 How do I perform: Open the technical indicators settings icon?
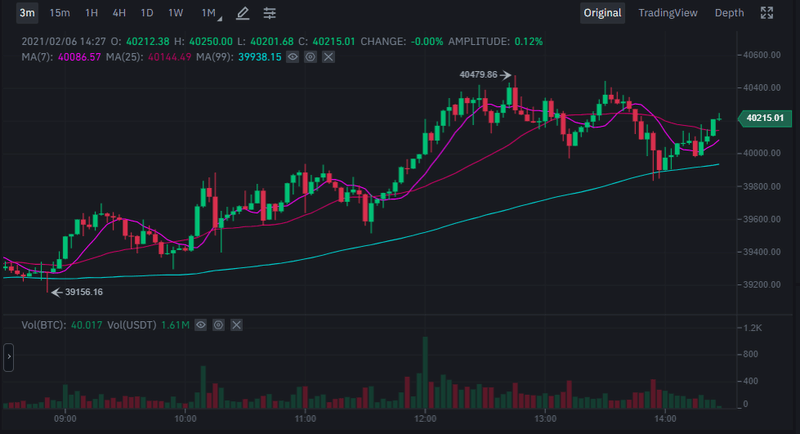click(x=270, y=13)
